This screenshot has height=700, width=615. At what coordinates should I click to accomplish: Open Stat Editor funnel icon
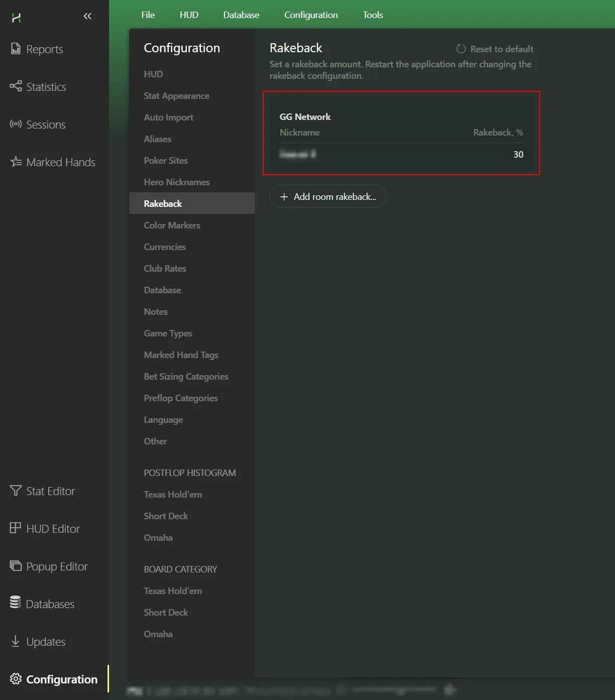16,491
